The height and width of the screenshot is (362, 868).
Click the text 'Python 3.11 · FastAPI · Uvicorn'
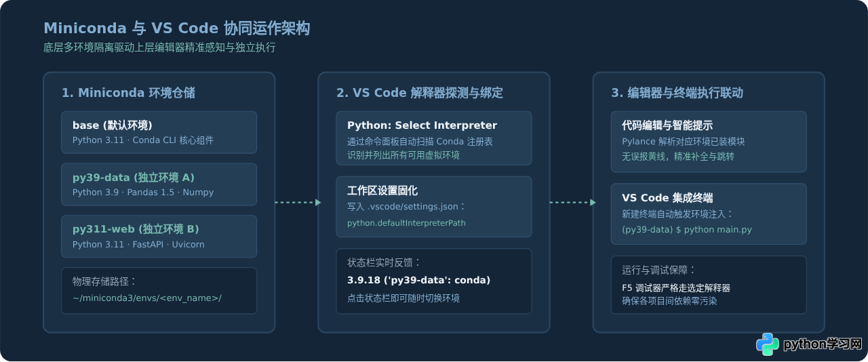pos(138,245)
